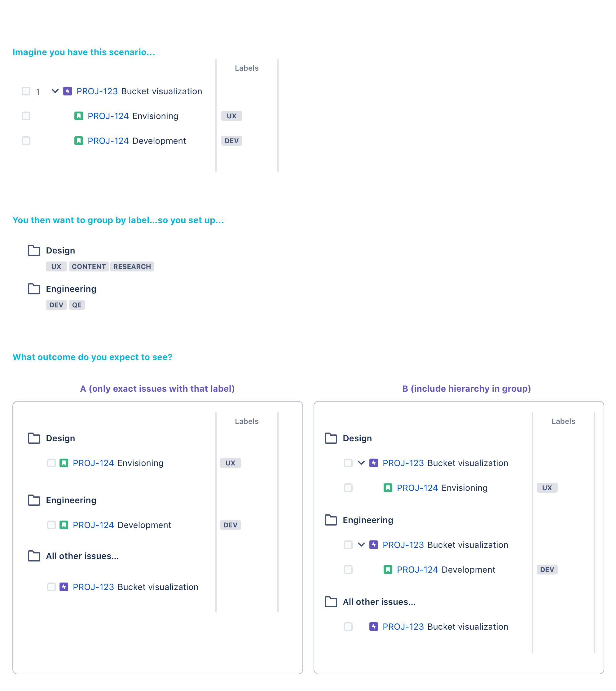
Task: Click the QE label tag under Engineering
Action: click(77, 305)
